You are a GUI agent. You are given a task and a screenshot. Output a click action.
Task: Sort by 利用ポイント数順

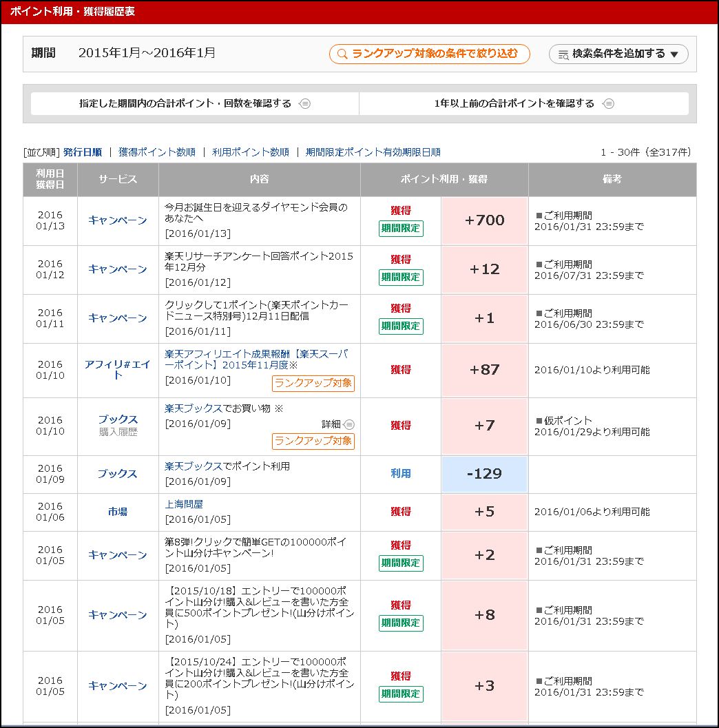pyautogui.click(x=250, y=152)
